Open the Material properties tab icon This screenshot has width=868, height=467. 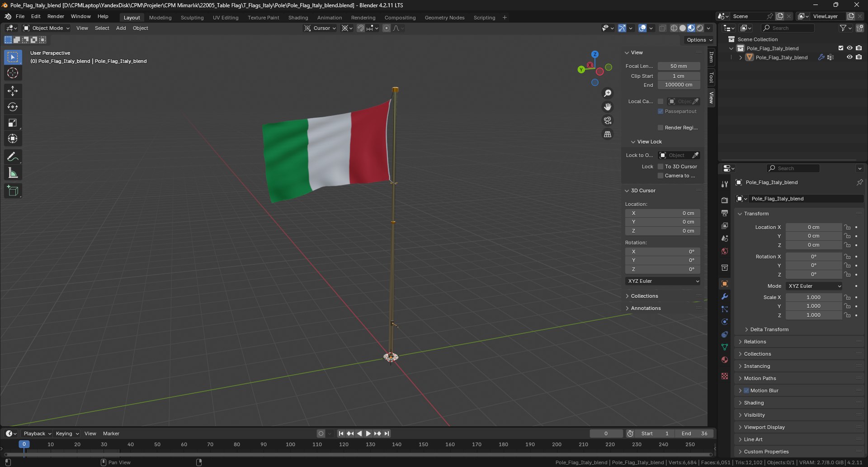click(x=725, y=360)
